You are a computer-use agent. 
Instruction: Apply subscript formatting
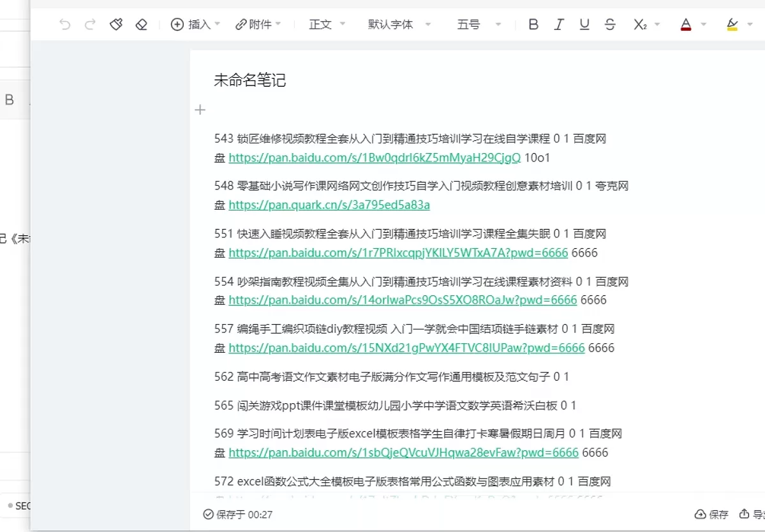[x=639, y=24]
